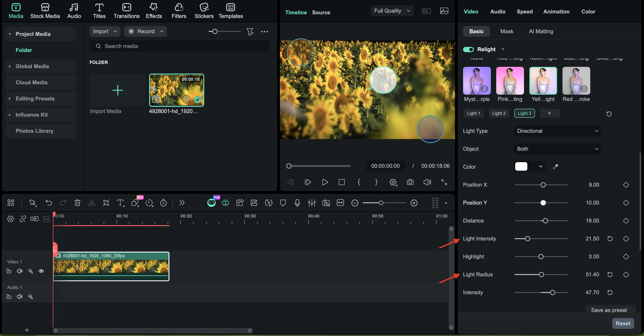Open the voiceover microphone tool
The image size is (644, 336).
click(x=297, y=203)
